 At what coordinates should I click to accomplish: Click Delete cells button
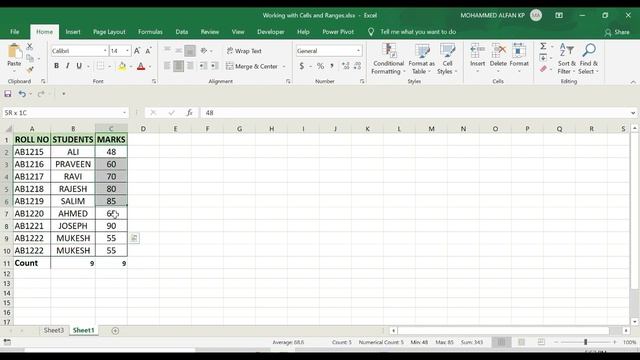[x=498, y=58]
